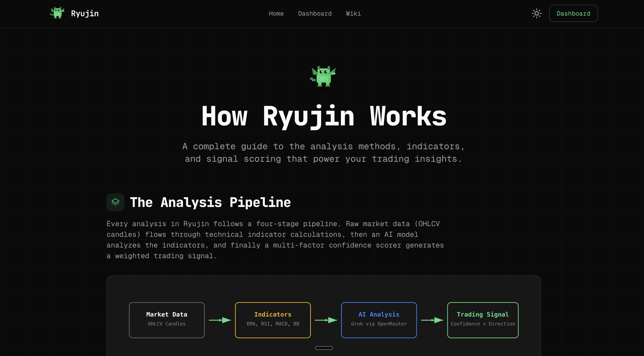644x356 pixels.
Task: Select the yellow Indicators pipeline box
Action: (x=273, y=320)
